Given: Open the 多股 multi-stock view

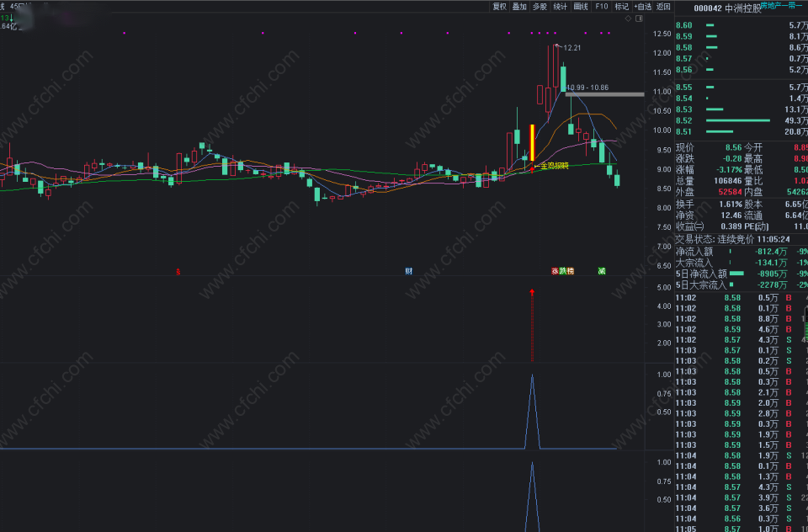Looking at the screenshot, I should (x=540, y=7).
